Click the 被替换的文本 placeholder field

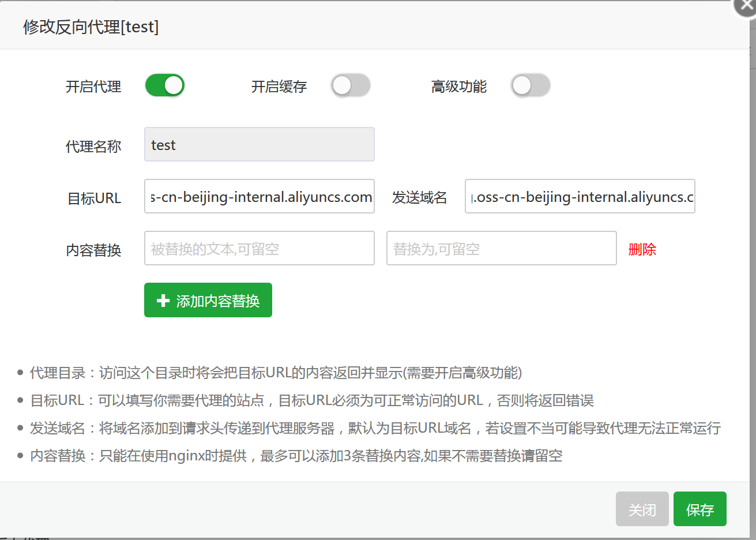[259, 248]
